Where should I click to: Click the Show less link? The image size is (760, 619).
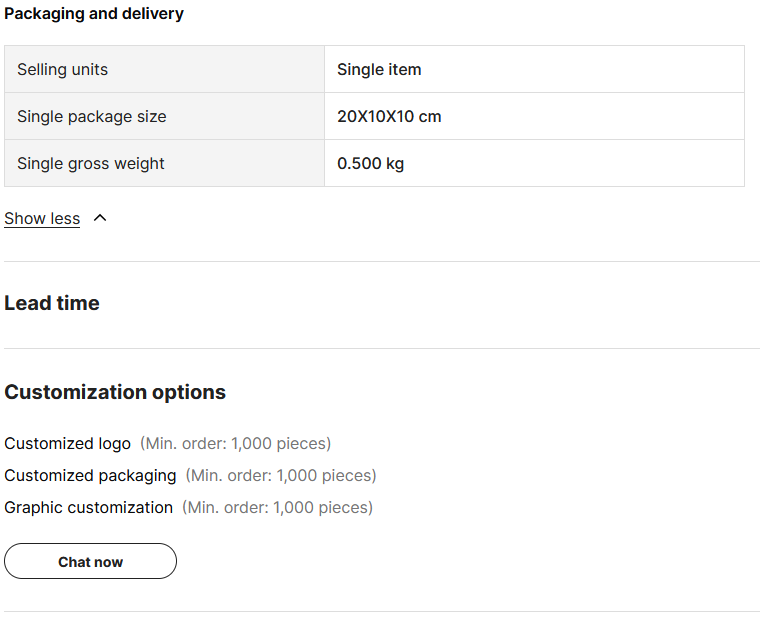[x=42, y=219]
